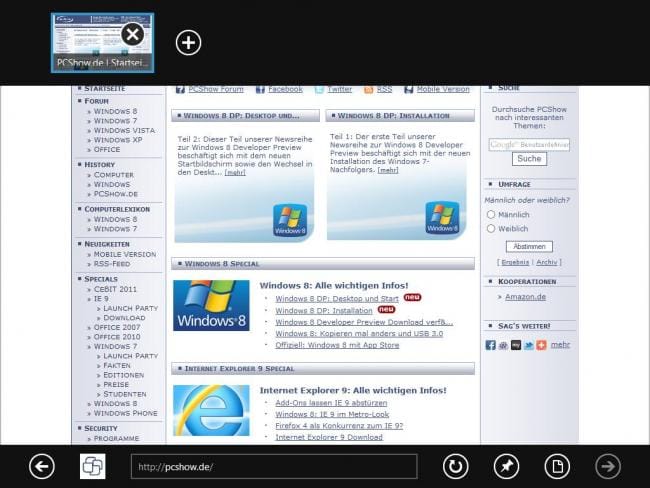Focus the Google custom search field
The image size is (650, 488).
tap(529, 145)
